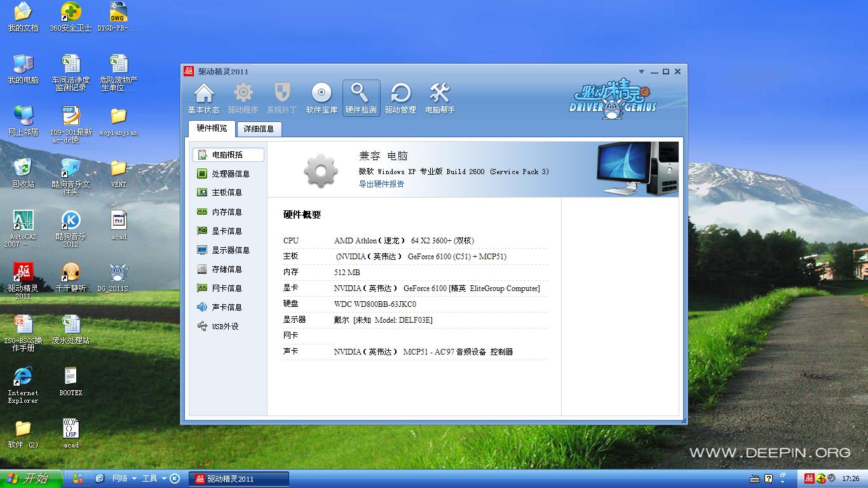
Task: Select 酷狗音乐文件夹 shortcut
Action: [x=71, y=177]
